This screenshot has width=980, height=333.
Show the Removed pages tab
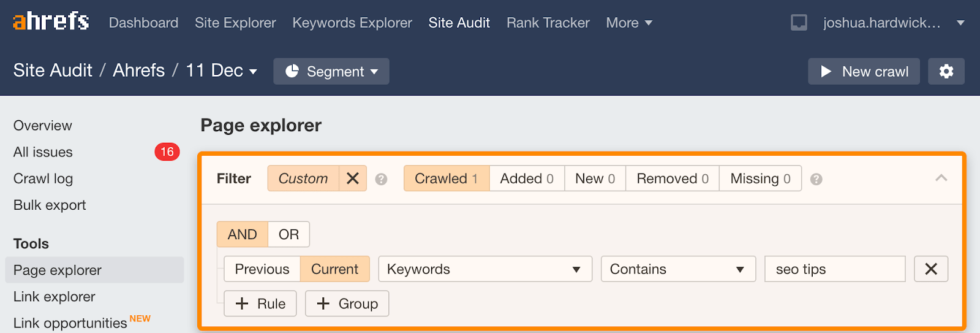672,178
